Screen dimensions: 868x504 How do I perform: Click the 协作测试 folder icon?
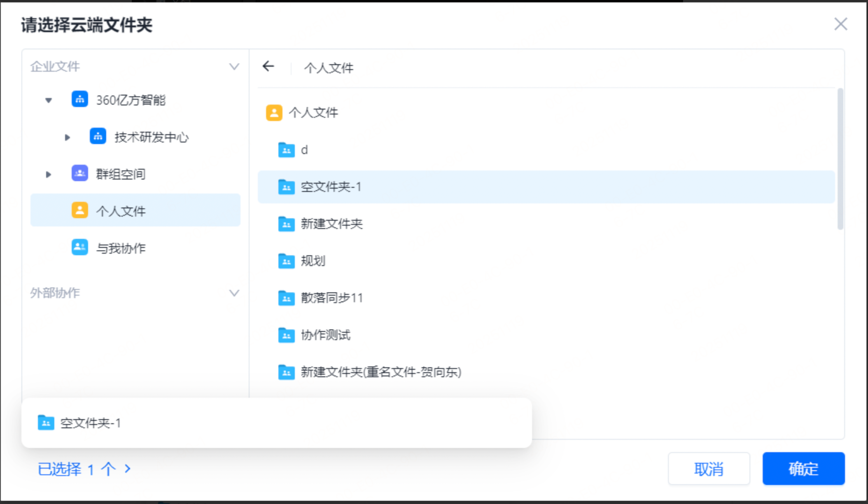(x=286, y=335)
